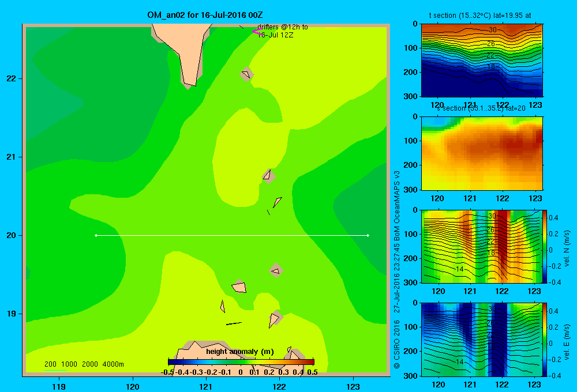Pick the vel. N color scale bar

coord(545,246)
